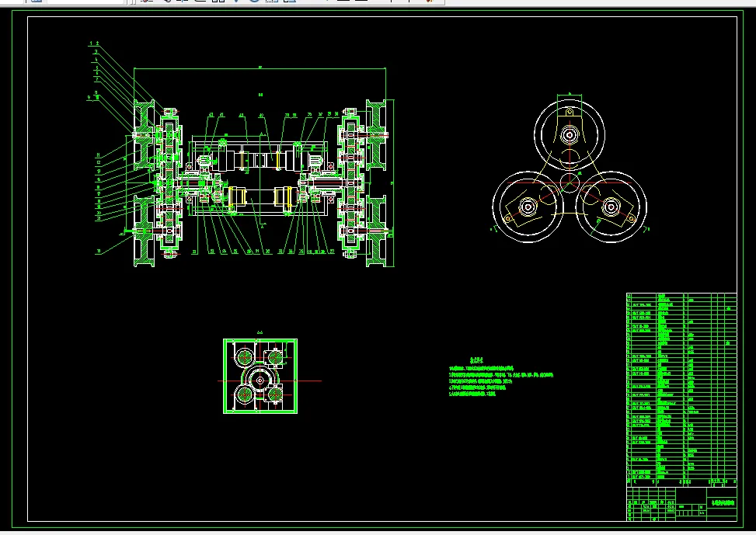Pick the bottom-right gear in the square section view

tap(275, 394)
